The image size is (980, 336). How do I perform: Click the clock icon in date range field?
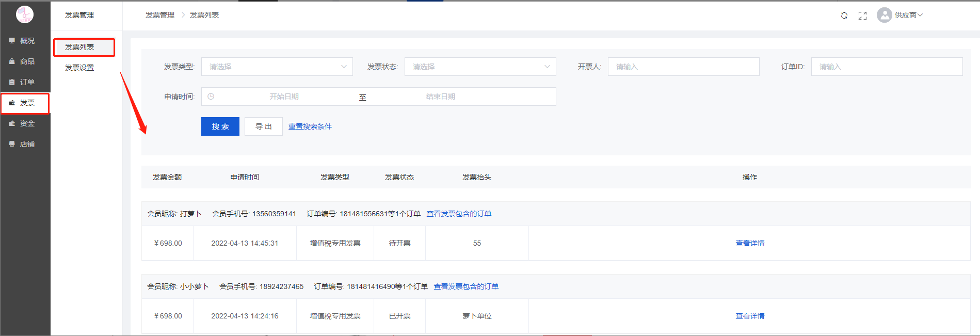coord(211,97)
